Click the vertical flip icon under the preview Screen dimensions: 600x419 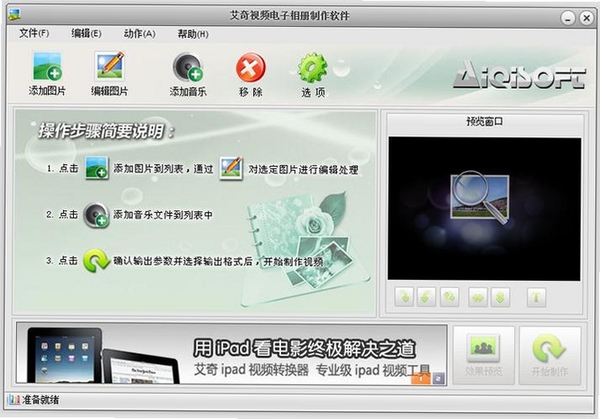pyautogui.click(x=500, y=297)
